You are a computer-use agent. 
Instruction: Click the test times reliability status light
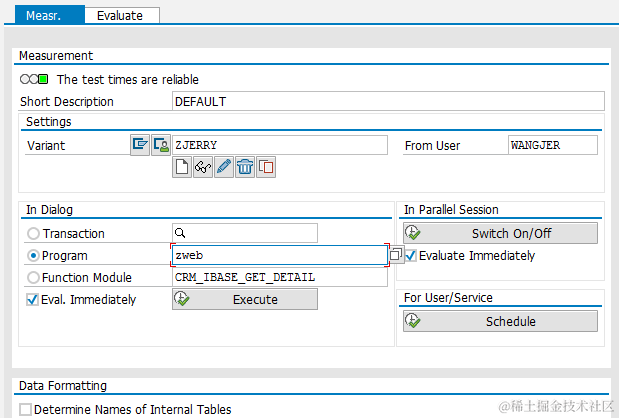pyautogui.click(x=34, y=79)
